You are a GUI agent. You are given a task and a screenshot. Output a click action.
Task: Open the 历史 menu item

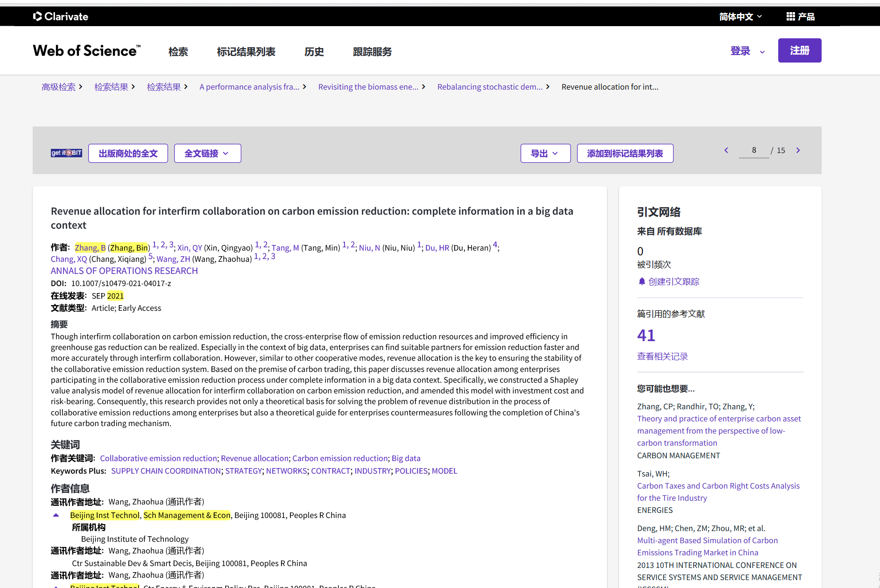click(x=314, y=52)
